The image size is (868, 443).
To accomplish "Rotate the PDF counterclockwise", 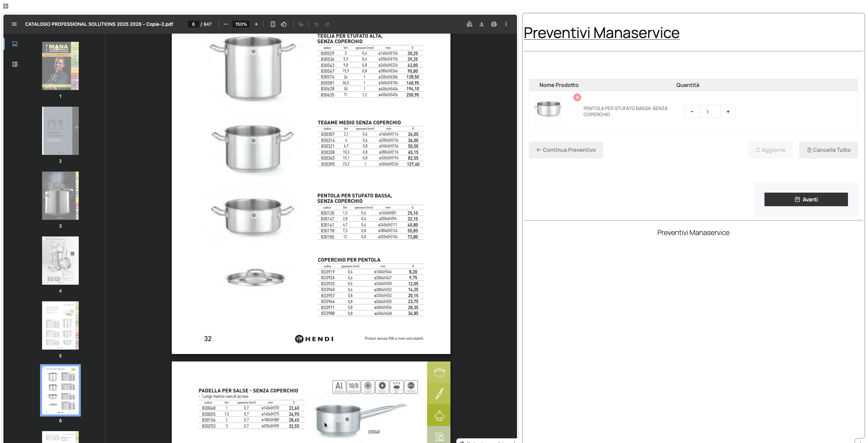I will coord(284,24).
